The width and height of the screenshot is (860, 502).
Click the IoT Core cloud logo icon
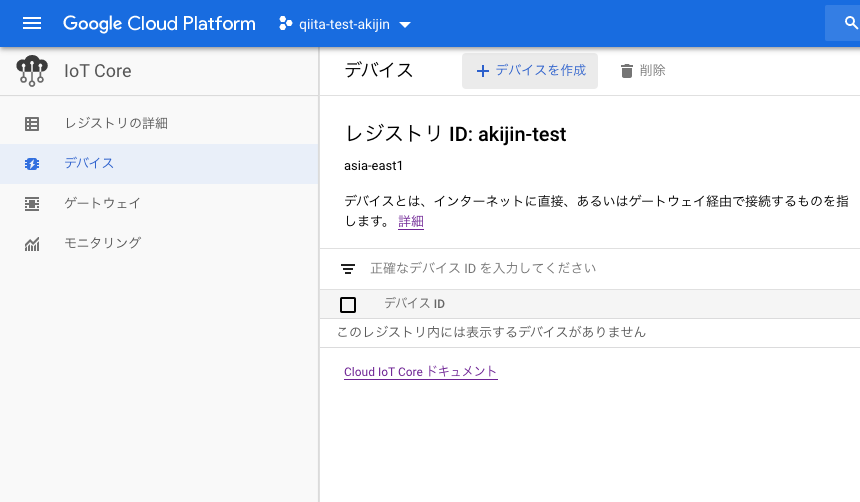click(32, 71)
